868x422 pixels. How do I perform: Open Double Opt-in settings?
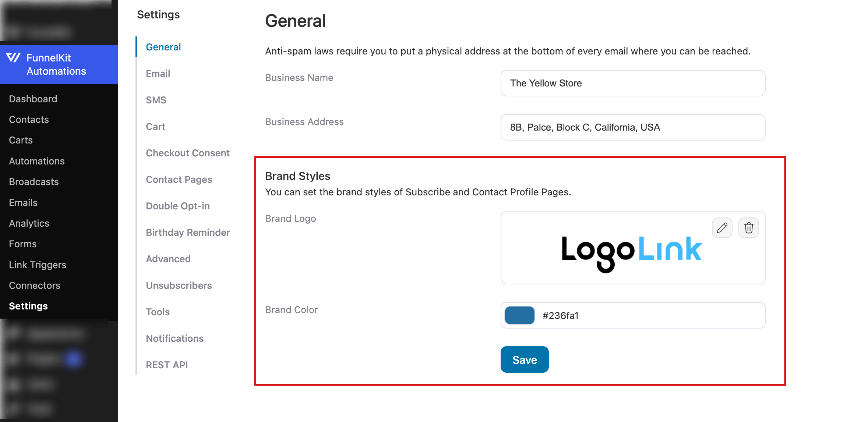point(178,206)
